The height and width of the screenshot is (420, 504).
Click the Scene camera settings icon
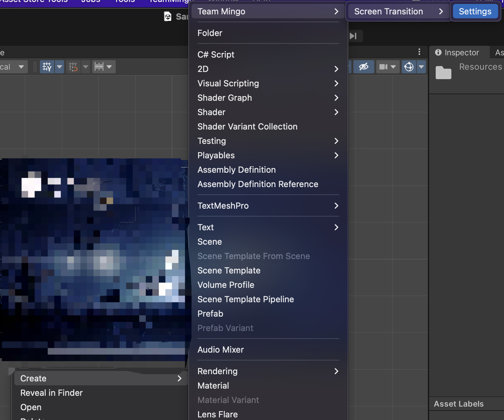pyautogui.click(x=383, y=67)
